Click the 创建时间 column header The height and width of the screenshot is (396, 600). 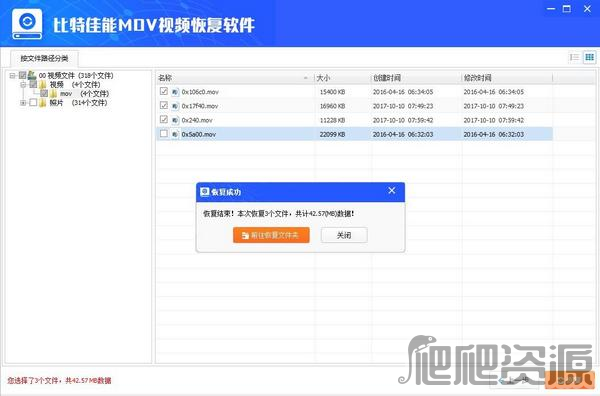(x=416, y=78)
